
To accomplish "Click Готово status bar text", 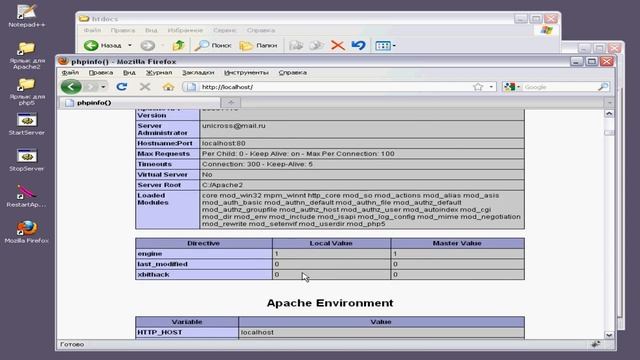I will (72, 344).
